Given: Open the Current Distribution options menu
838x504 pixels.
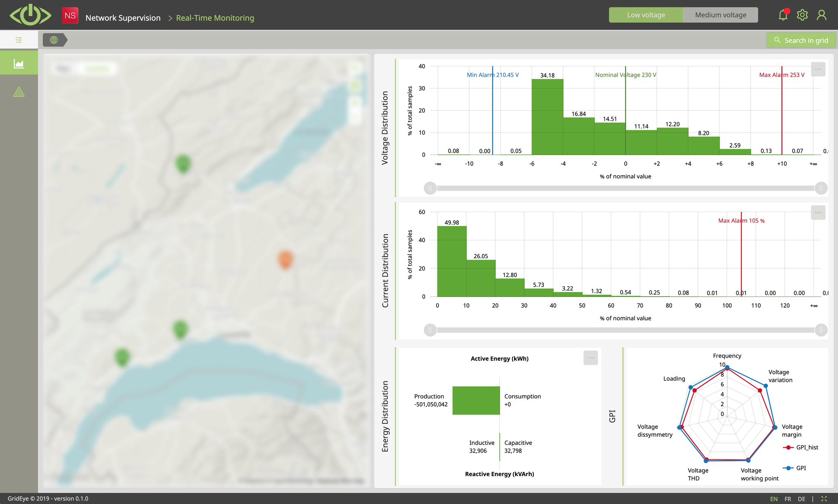Looking at the screenshot, I should point(818,213).
